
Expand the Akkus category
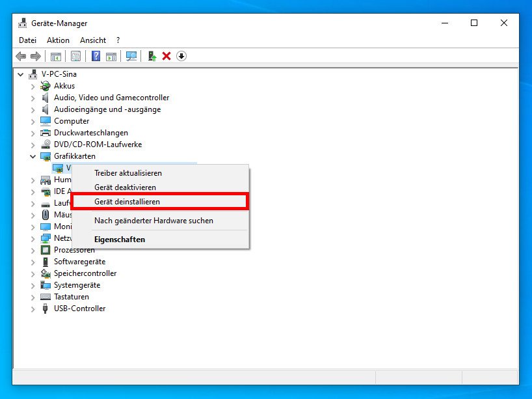[x=33, y=86]
